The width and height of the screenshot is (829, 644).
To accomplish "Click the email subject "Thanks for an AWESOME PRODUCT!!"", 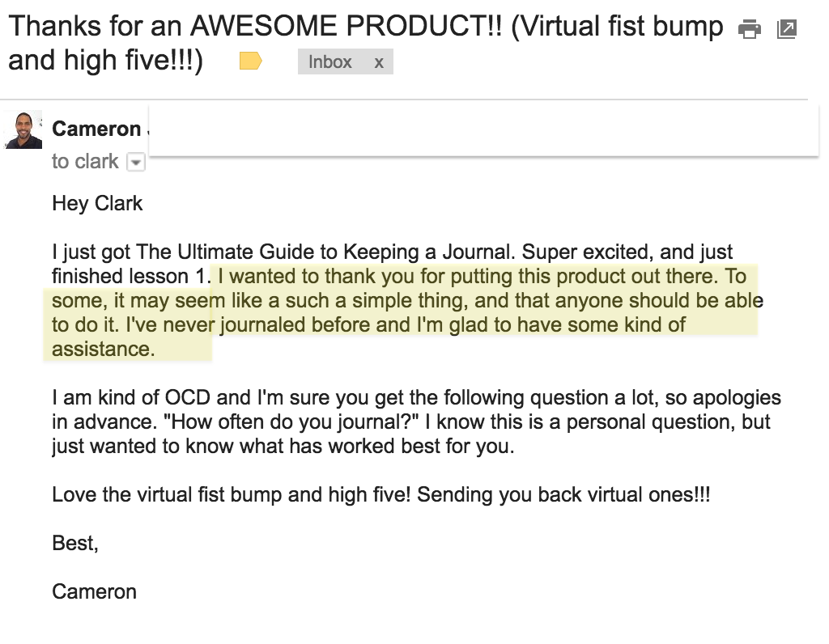I will [x=256, y=26].
